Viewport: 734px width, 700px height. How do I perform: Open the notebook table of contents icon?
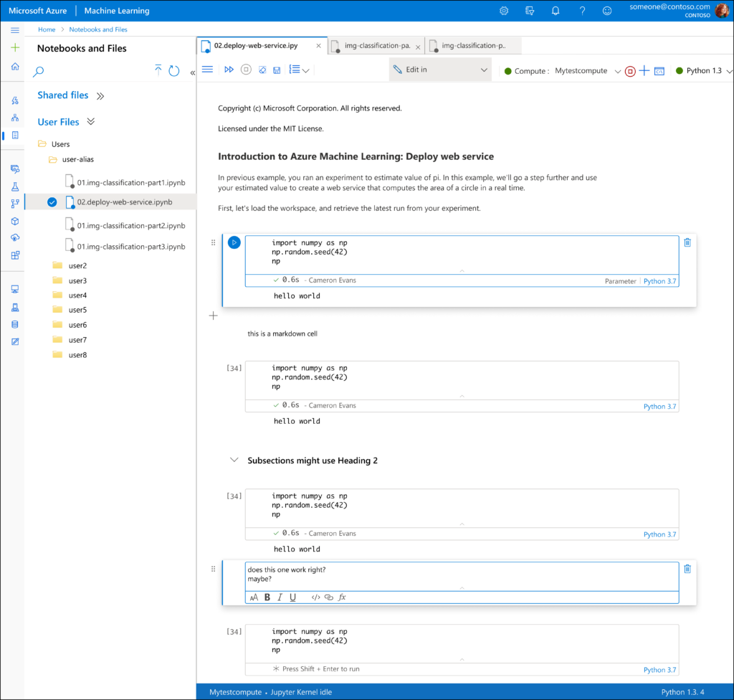pos(295,70)
